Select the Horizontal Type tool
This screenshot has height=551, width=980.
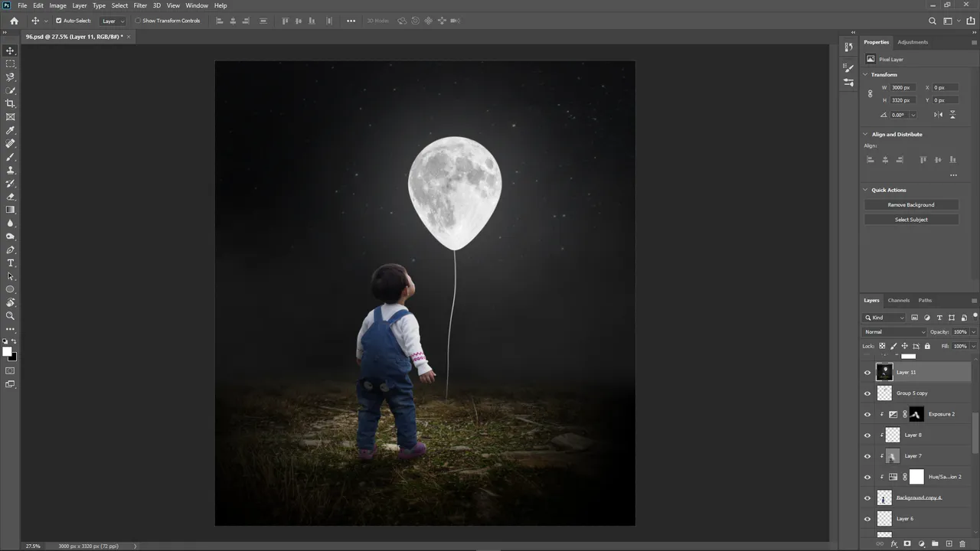[x=10, y=262]
